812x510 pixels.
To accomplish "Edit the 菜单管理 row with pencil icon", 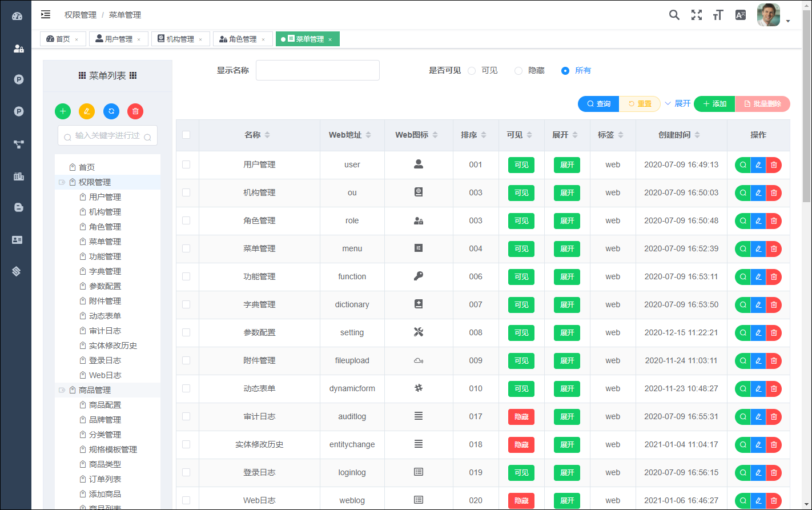I will [758, 249].
